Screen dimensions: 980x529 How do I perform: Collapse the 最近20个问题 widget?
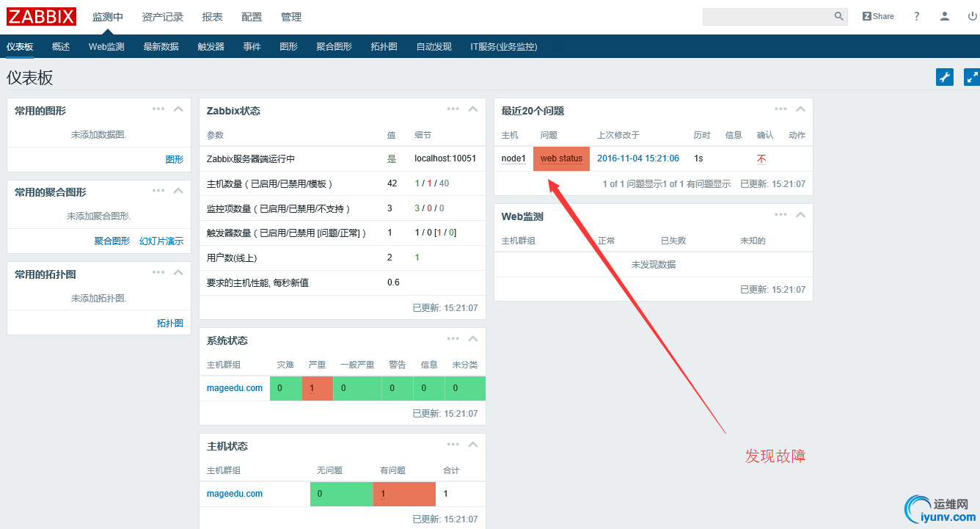click(x=800, y=109)
